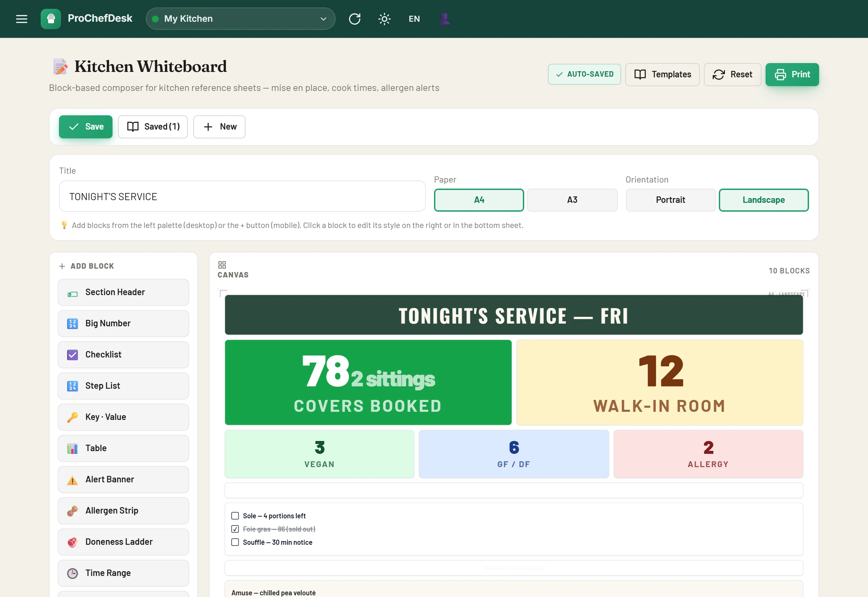Click the Checklist block icon

(73, 354)
